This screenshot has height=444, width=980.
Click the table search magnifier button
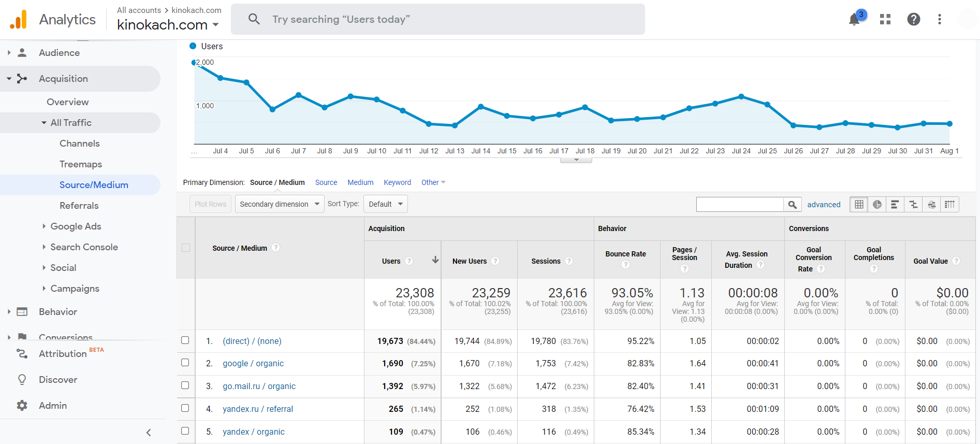coord(792,205)
